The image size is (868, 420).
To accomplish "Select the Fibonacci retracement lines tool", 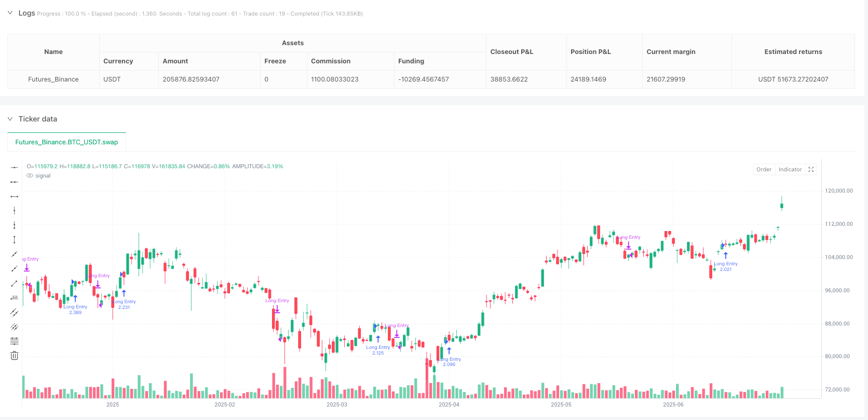I will click(x=15, y=341).
